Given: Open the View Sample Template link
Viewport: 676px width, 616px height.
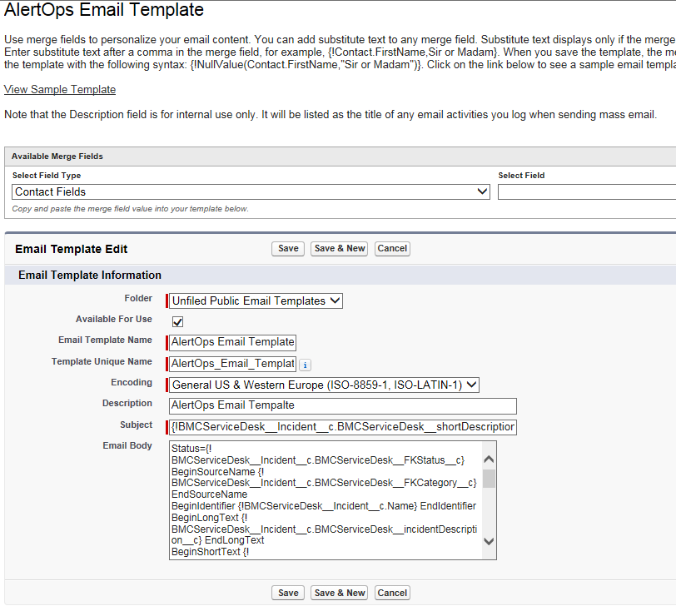Looking at the screenshot, I should coord(59,89).
